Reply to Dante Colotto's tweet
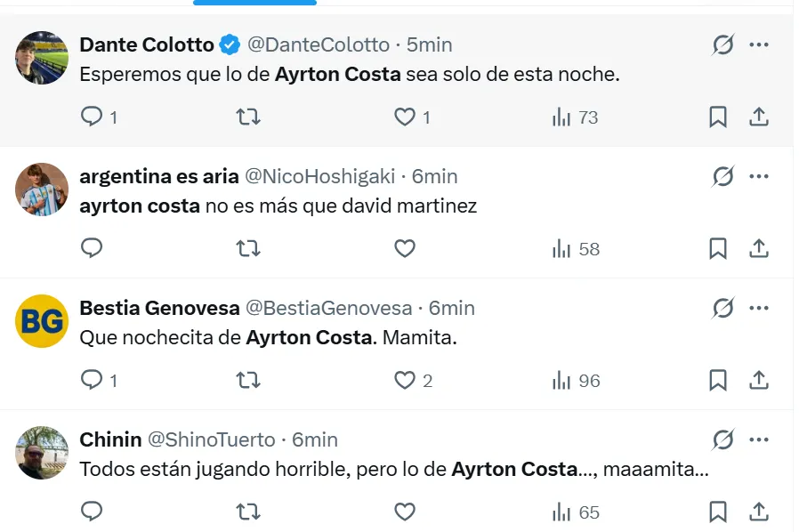Viewport: 799px width, 532px height. tap(92, 117)
